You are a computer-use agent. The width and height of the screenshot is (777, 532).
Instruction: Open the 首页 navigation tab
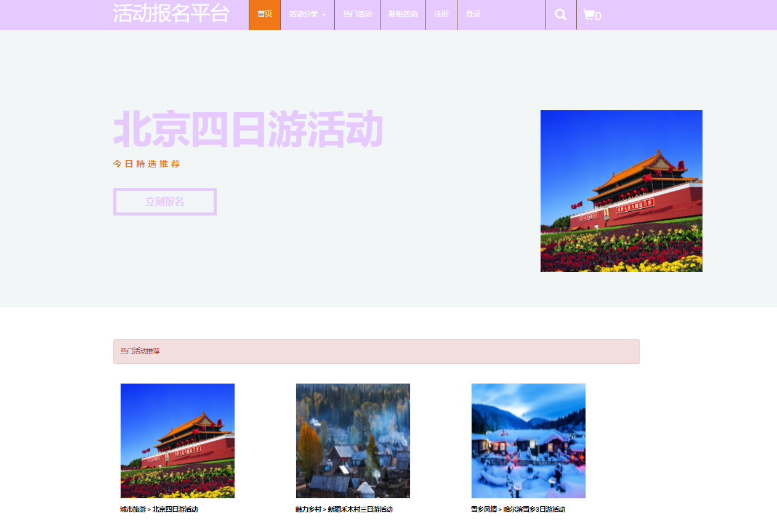click(264, 14)
